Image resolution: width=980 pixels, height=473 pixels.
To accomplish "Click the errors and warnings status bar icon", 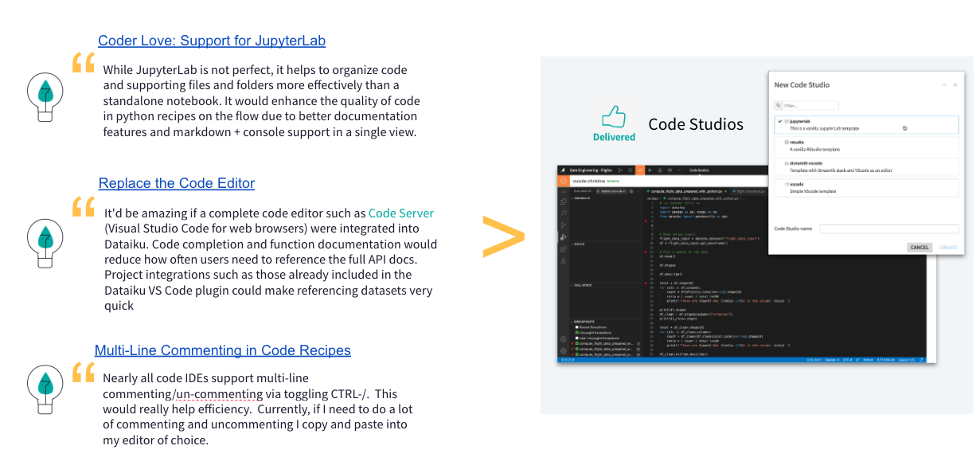I will 568,360.
